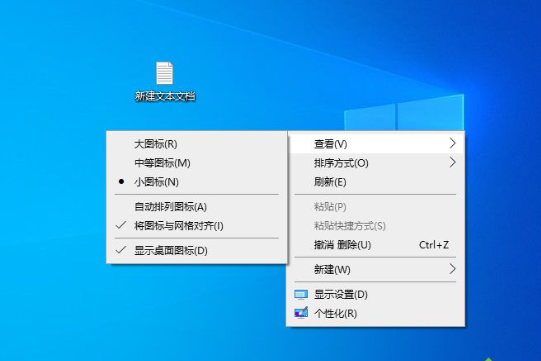Enable 自动排列图标(A) option

197,207
